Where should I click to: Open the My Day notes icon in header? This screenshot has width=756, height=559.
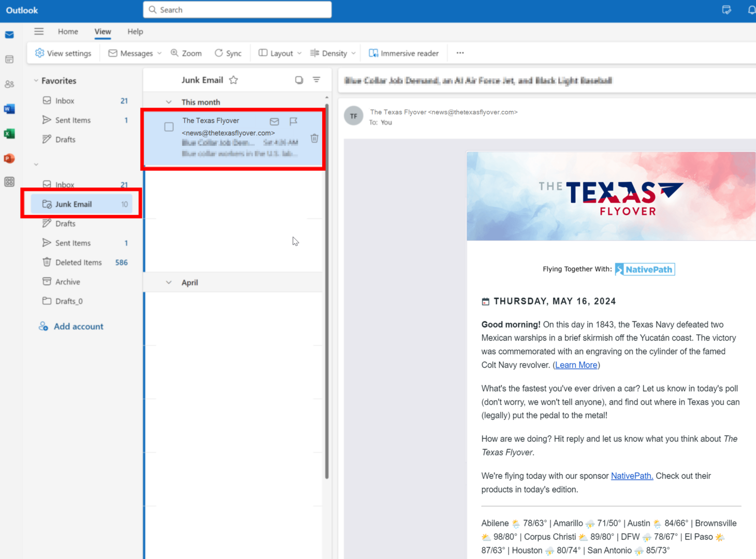[726, 10]
